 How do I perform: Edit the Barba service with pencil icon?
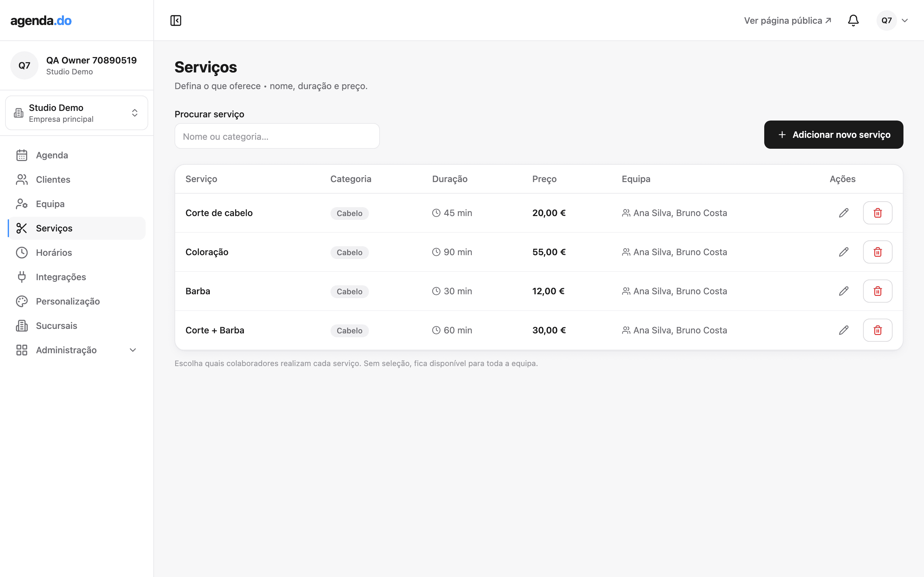click(843, 291)
